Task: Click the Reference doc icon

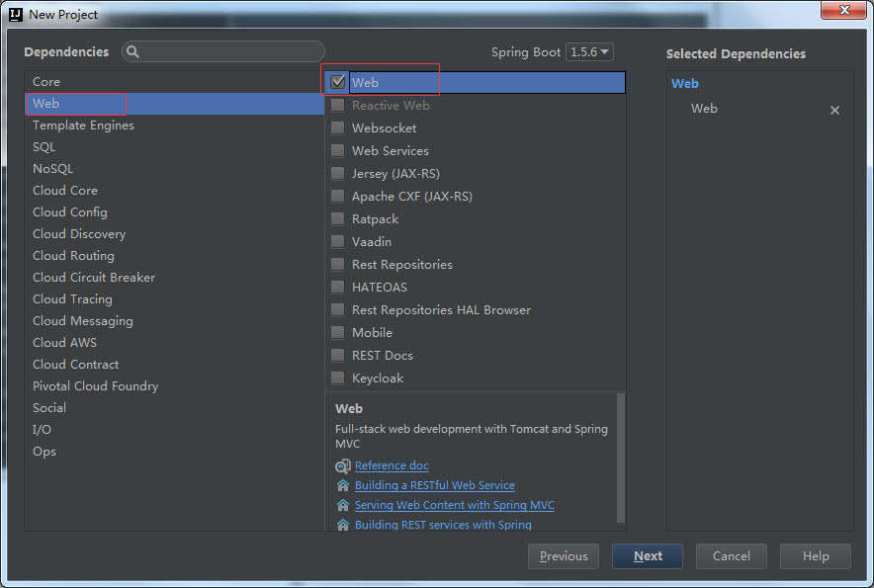Action: (x=343, y=465)
